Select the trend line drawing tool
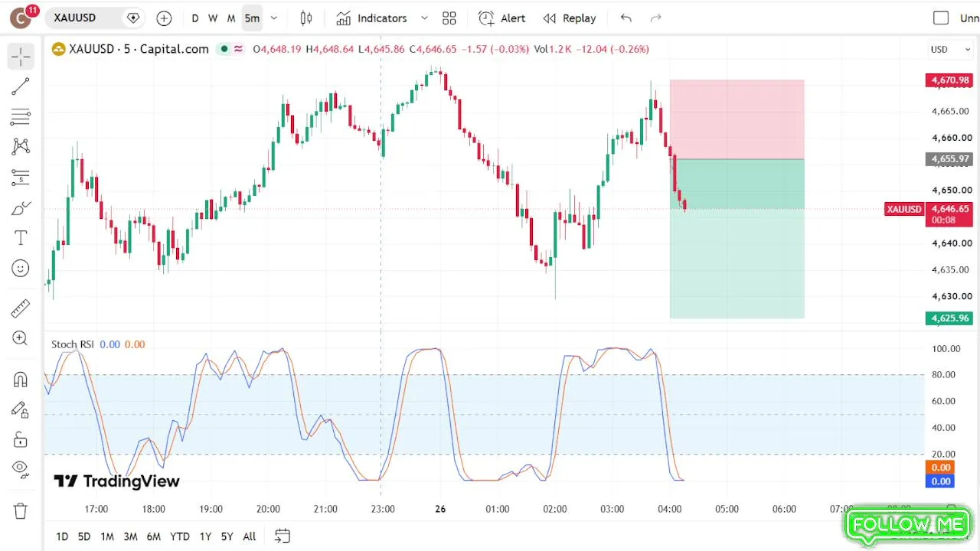980x551 pixels. coord(20,86)
